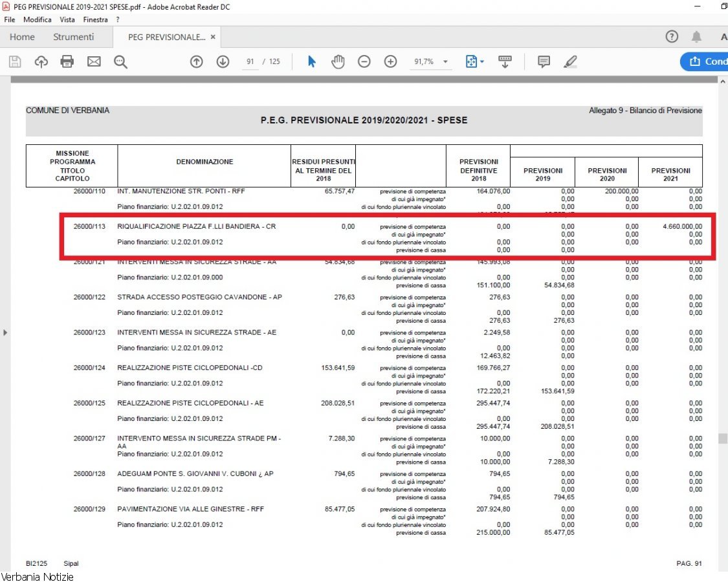
Task: Open the search text magnifier tool
Action: pyautogui.click(x=120, y=61)
